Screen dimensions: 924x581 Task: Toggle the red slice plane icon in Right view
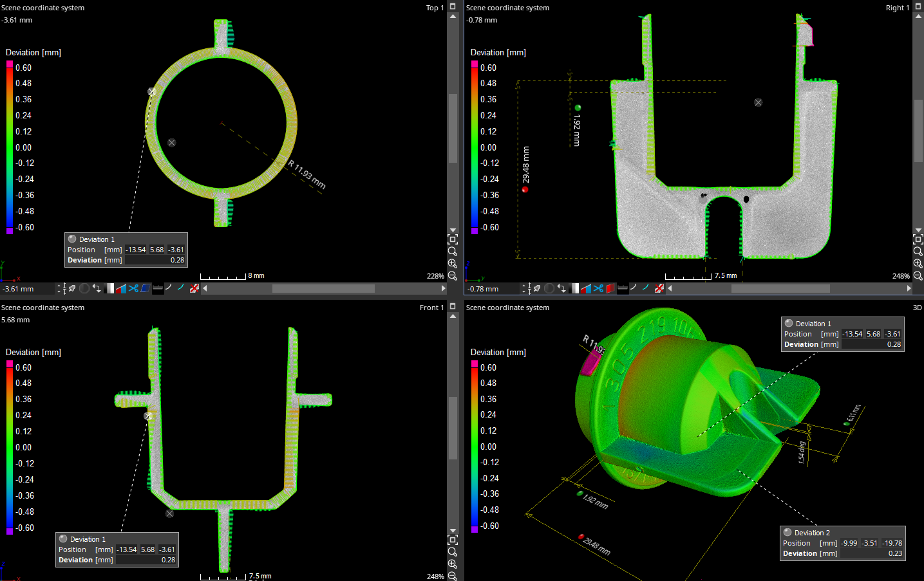point(610,288)
